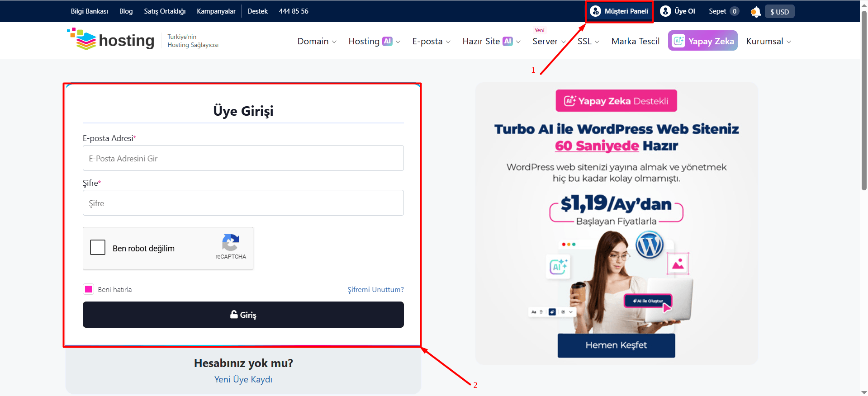Expand the Hosting dropdown menu
Viewport: 868px width, 396px height.
click(x=374, y=41)
